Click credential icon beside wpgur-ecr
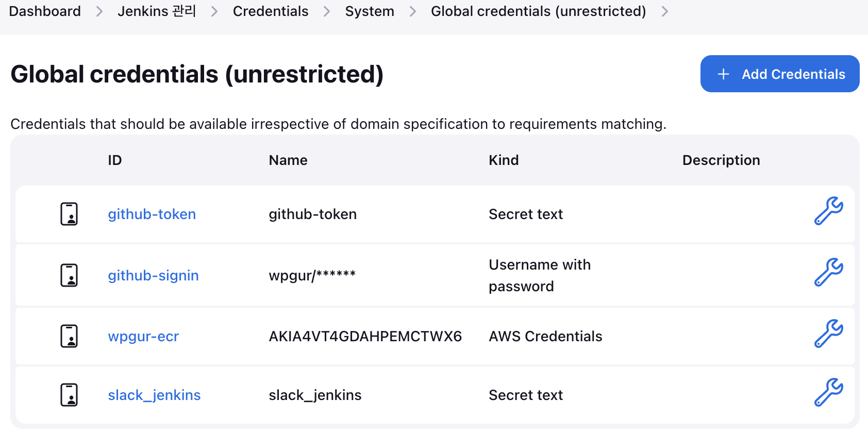Screen dimensions: 868x433 69,336
